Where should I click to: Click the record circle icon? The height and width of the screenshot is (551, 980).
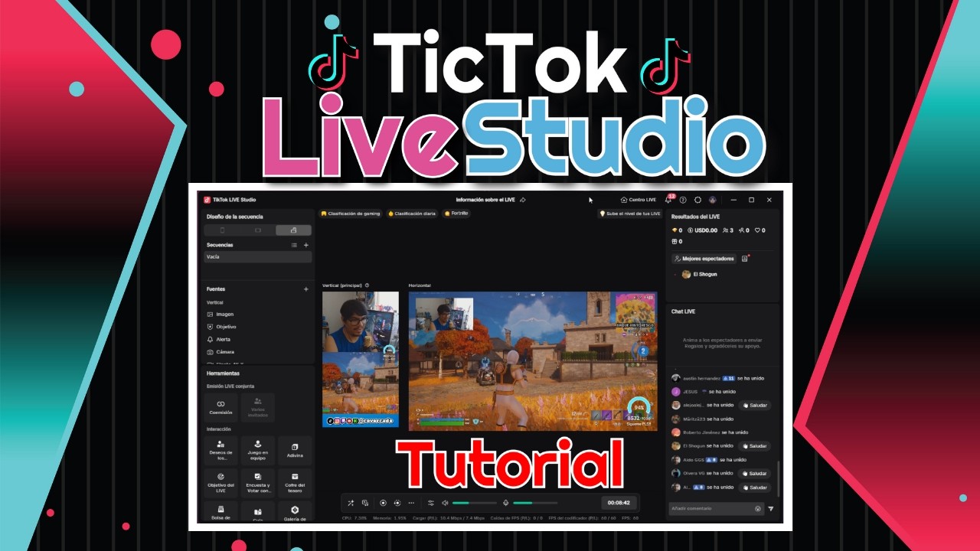pyautogui.click(x=384, y=503)
